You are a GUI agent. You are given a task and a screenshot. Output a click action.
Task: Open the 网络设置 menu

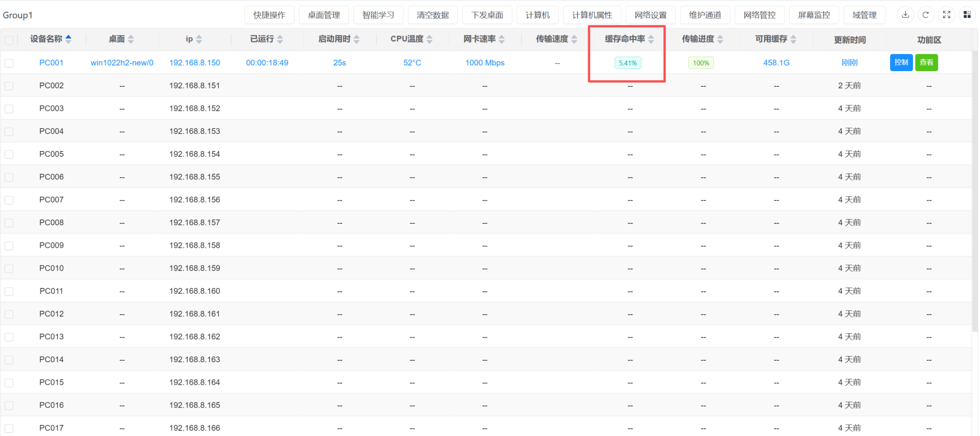pos(650,15)
